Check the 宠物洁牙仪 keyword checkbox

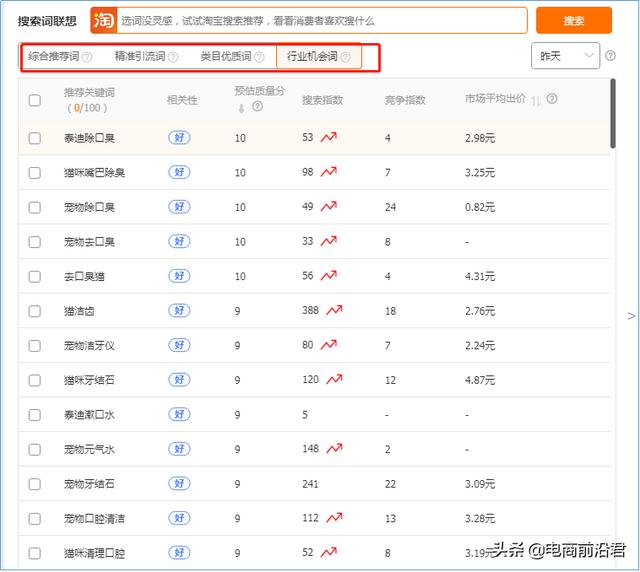35,346
